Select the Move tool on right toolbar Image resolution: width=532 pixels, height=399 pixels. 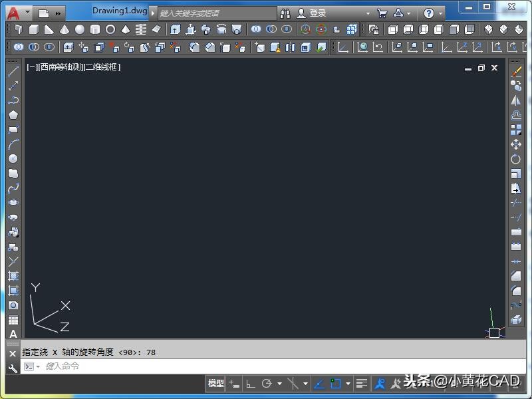516,144
